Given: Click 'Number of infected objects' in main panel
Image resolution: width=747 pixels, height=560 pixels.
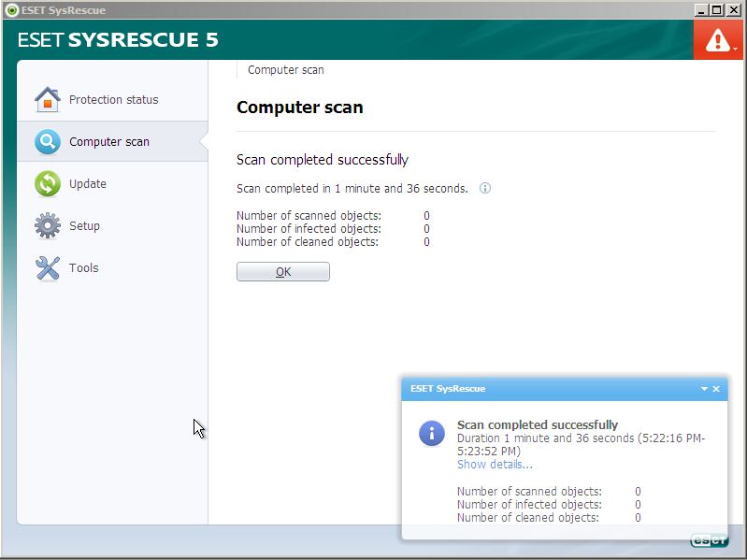Looking at the screenshot, I should (x=309, y=228).
